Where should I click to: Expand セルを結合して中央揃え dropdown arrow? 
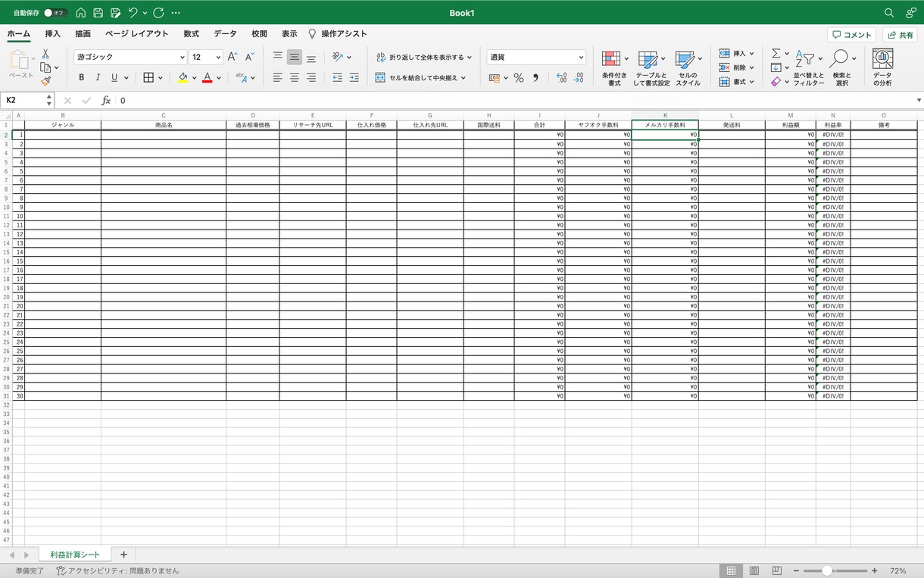click(464, 77)
